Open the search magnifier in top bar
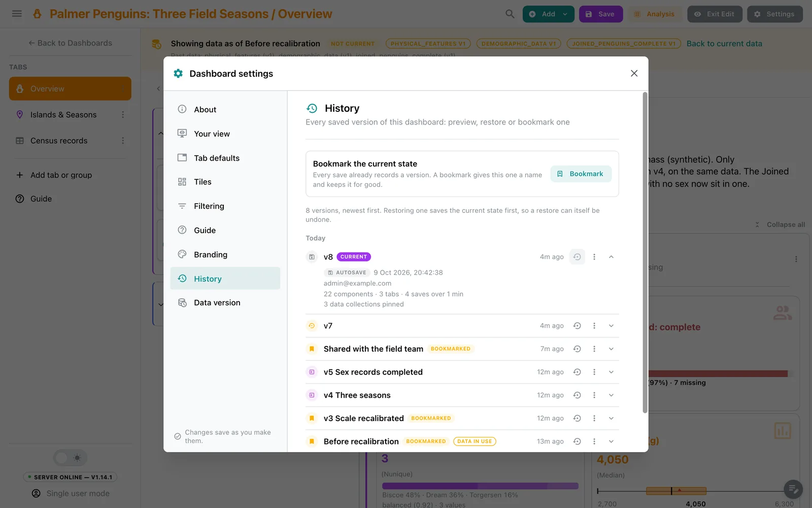 point(510,14)
